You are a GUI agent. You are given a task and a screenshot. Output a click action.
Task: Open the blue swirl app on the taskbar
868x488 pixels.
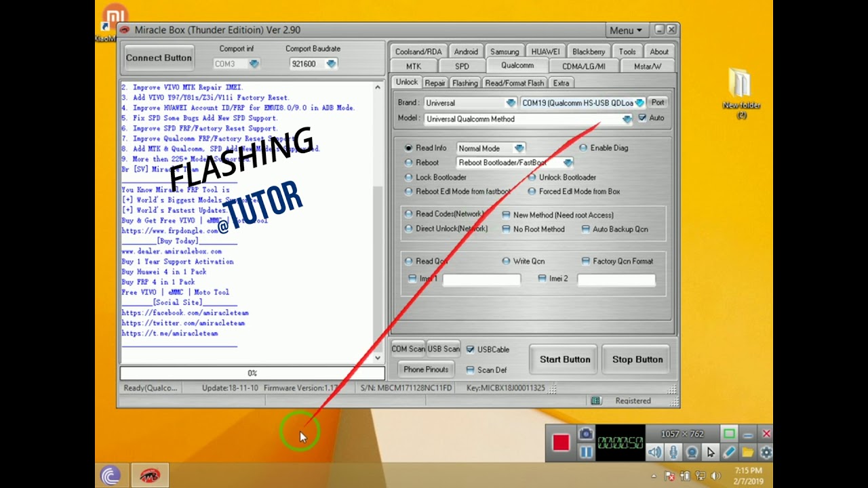(x=111, y=476)
